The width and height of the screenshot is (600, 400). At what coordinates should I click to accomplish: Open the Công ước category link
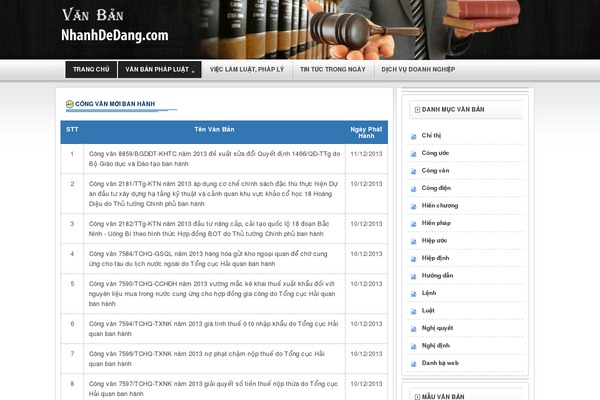[435, 153]
